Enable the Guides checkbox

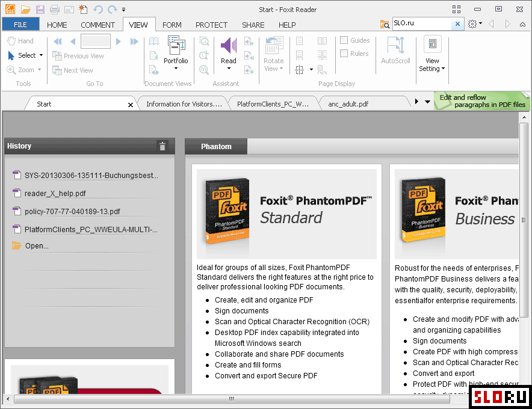(x=344, y=40)
